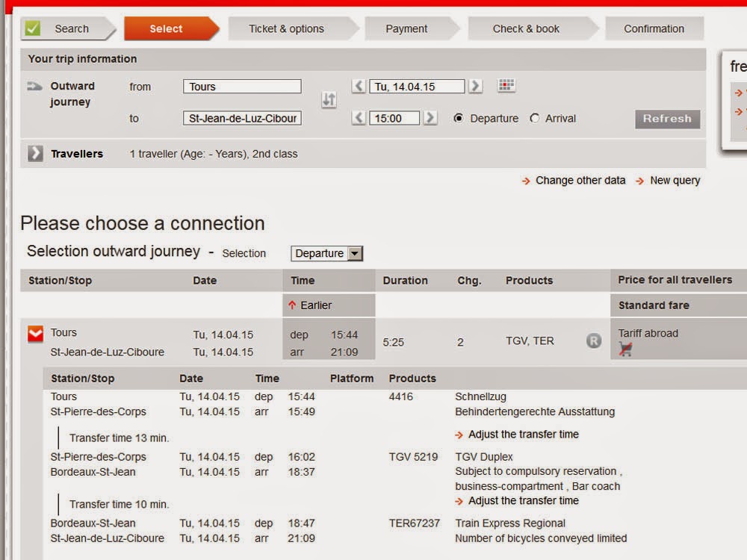Click the Time column header

[x=303, y=281]
